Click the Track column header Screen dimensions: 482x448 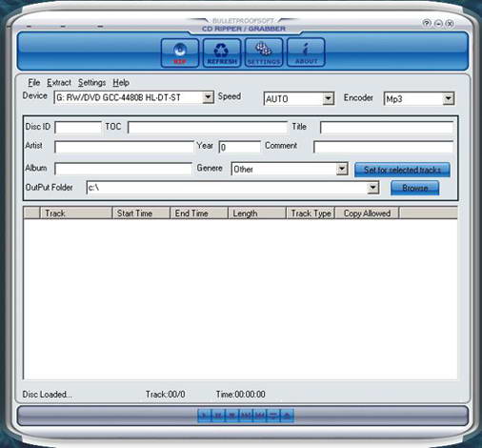tap(76, 213)
